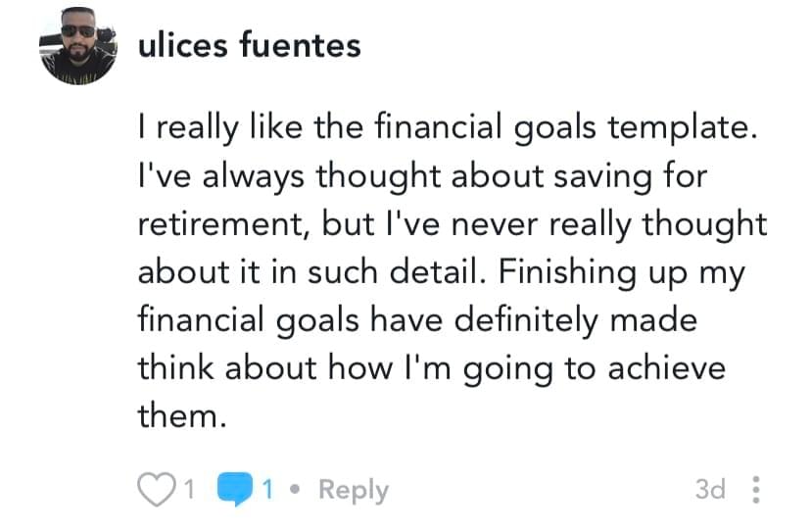Open the three-dot more options menu

(x=754, y=489)
